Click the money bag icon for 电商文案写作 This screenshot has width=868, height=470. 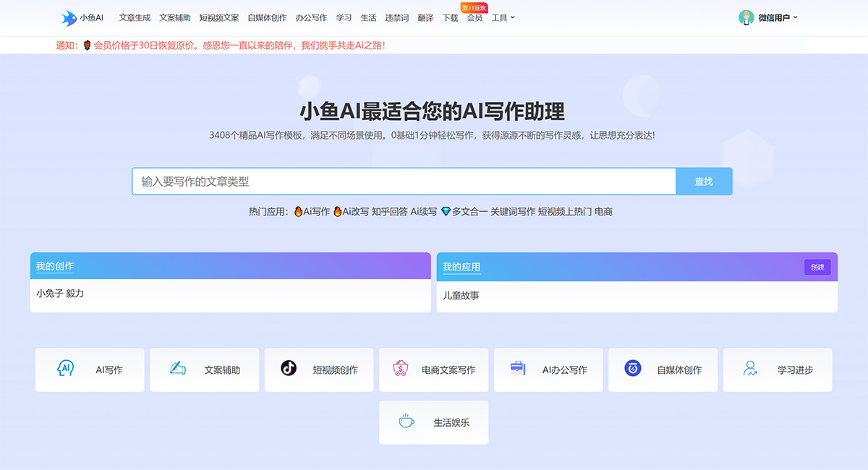coord(403,369)
